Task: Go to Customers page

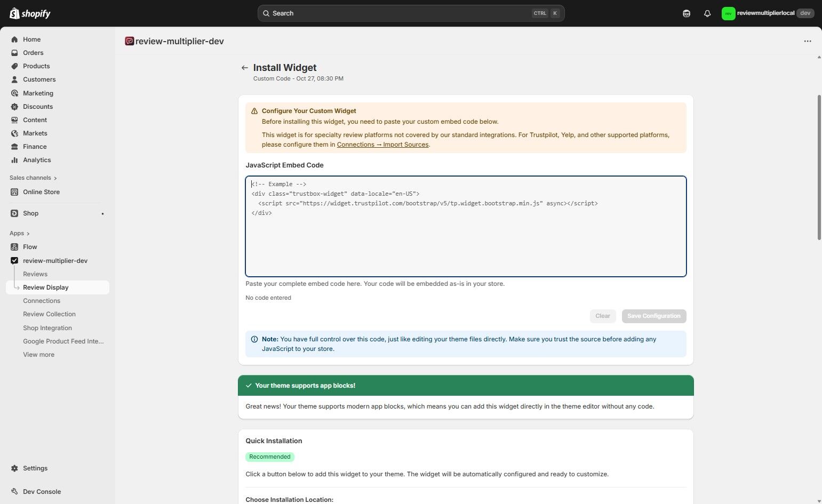Action: click(39, 79)
